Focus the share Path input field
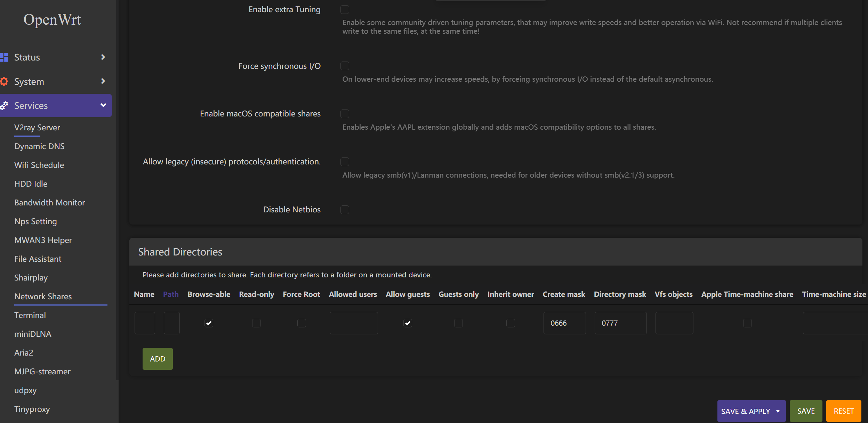 [172, 323]
